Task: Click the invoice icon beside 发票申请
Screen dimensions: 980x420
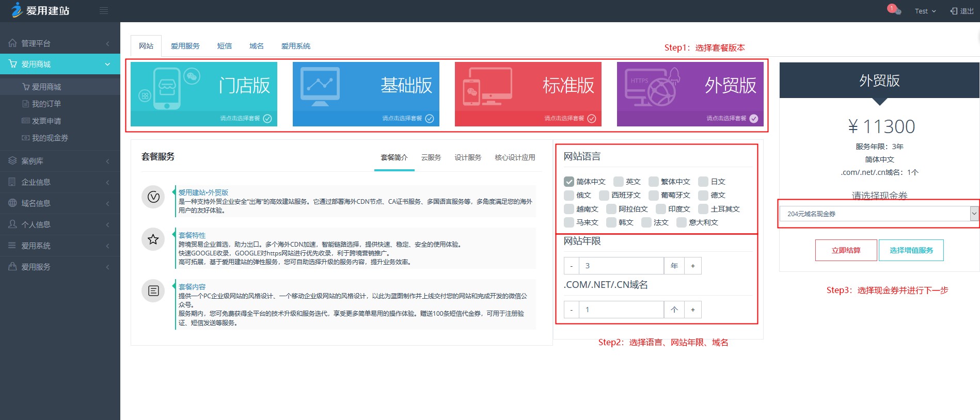Action: click(25, 121)
